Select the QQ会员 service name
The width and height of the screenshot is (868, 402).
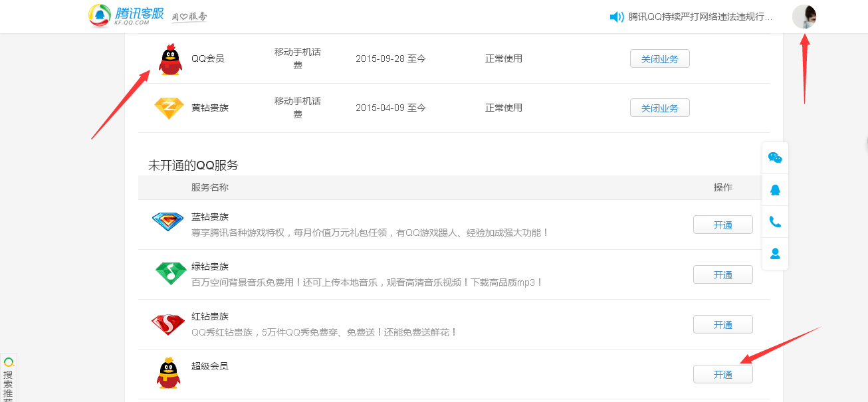pyautogui.click(x=208, y=58)
